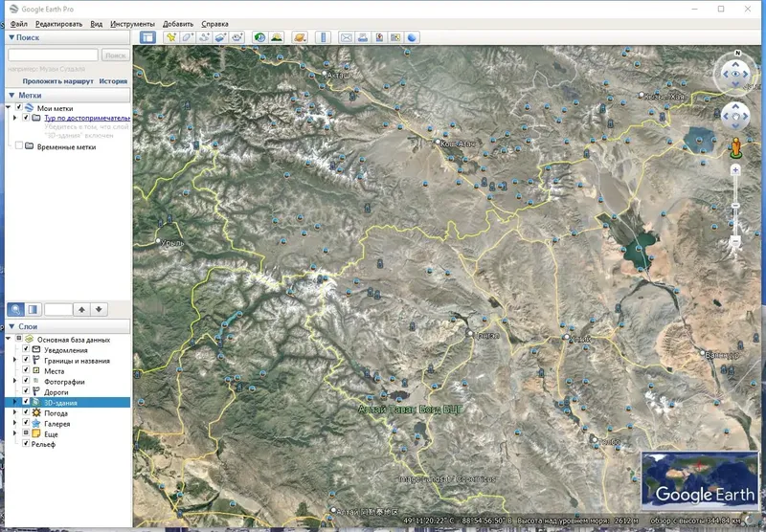766x532 pixels.
Task: Uncheck the Мои метки checkbox
Action: 19,107
